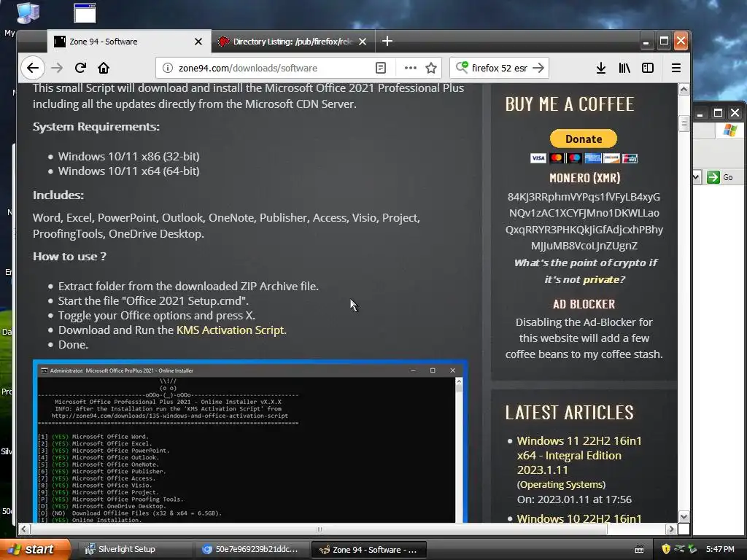The image size is (747, 560).
Task: Show sidebars icon
Action: [x=648, y=68]
